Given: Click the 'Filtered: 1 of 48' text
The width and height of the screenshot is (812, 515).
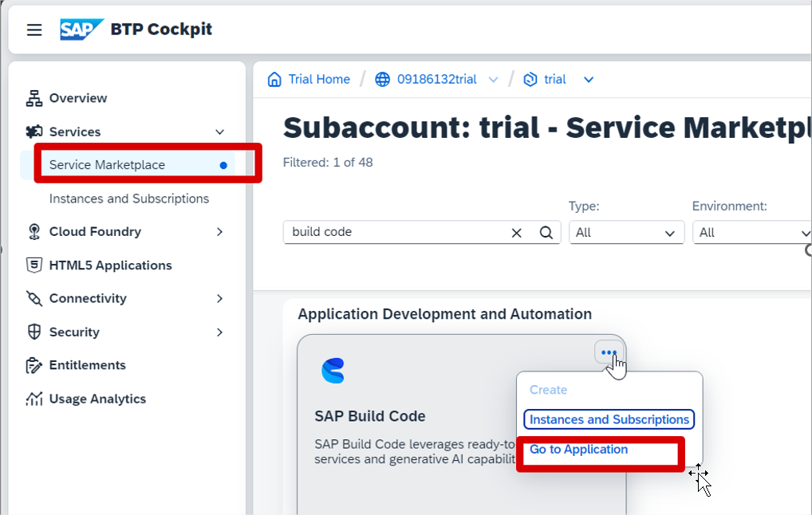Looking at the screenshot, I should [328, 163].
